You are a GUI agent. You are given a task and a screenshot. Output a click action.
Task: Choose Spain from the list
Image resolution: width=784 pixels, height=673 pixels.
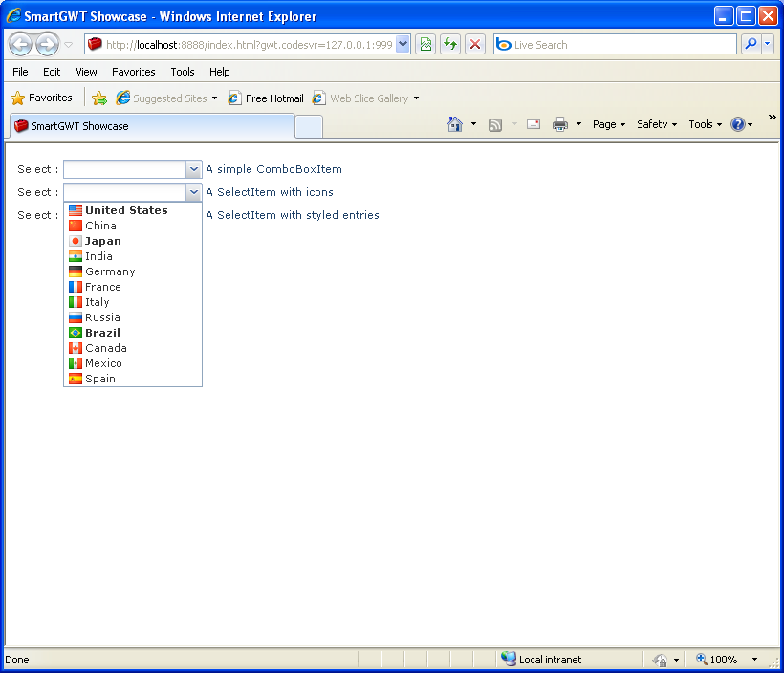pyautogui.click(x=133, y=379)
